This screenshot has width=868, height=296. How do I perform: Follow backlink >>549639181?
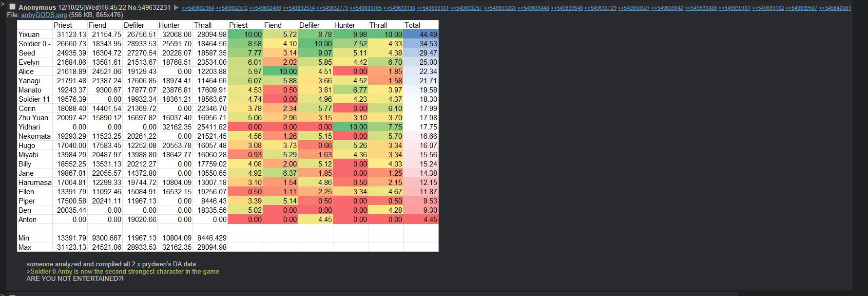click(x=734, y=8)
